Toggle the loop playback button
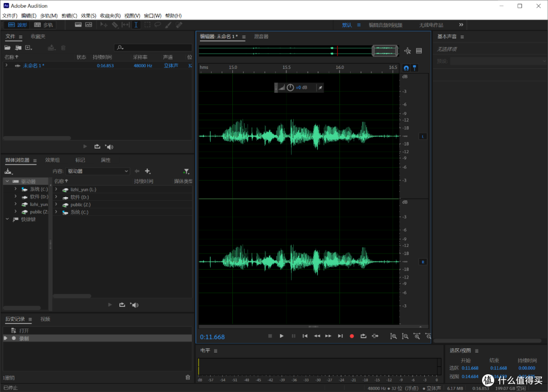The width and height of the screenshot is (548, 392). 363,336
